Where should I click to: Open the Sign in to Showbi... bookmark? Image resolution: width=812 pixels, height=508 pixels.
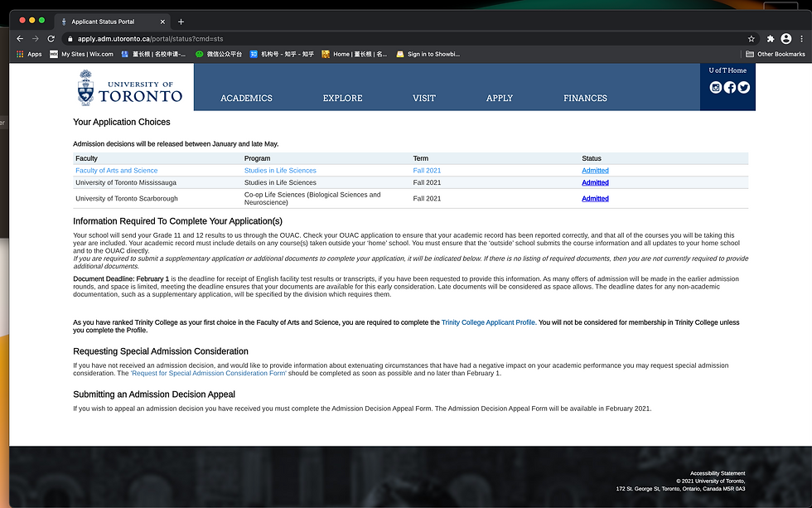pos(428,54)
